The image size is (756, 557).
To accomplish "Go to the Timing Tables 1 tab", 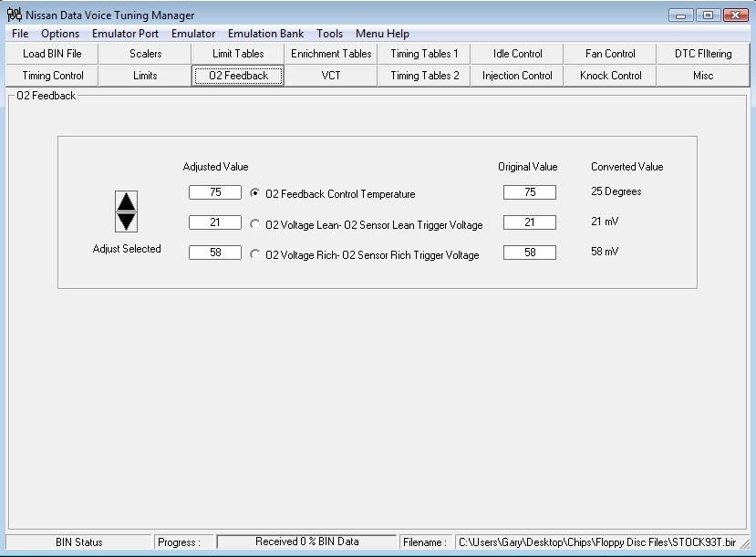I will point(424,54).
